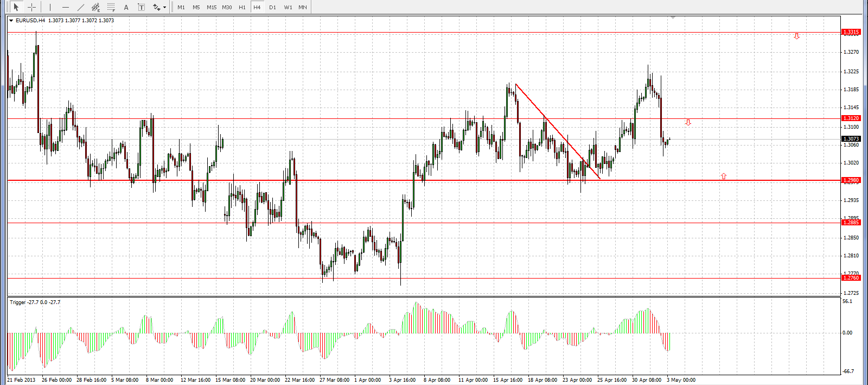Click the 15 Apr 16:00 date label
Screen dimensions: 868x385
[x=508, y=380]
